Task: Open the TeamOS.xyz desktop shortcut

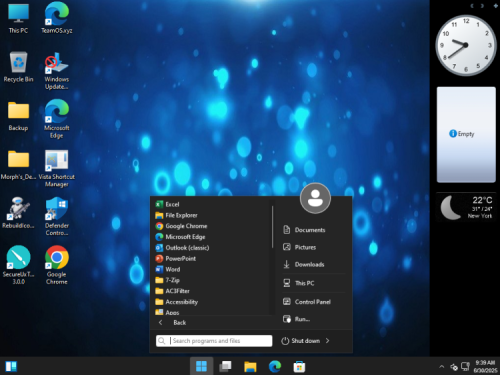Action: pyautogui.click(x=57, y=18)
